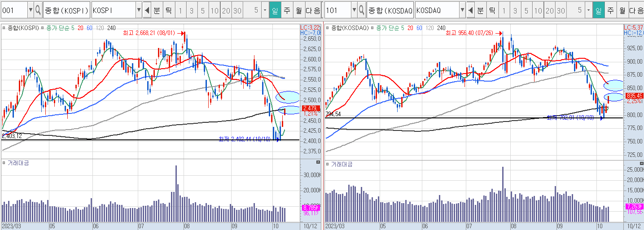Switch KOSPI chart to 주 weekly period

coord(286,10)
